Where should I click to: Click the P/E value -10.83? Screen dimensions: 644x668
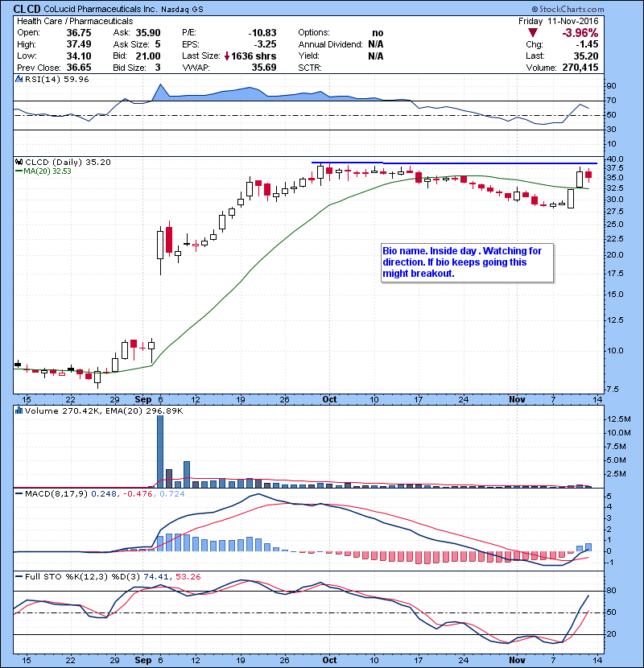pyautogui.click(x=262, y=33)
